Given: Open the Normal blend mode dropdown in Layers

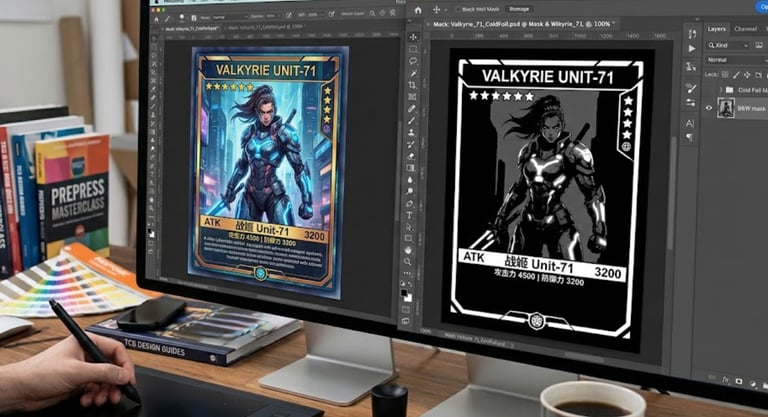Looking at the screenshot, I should [x=737, y=60].
